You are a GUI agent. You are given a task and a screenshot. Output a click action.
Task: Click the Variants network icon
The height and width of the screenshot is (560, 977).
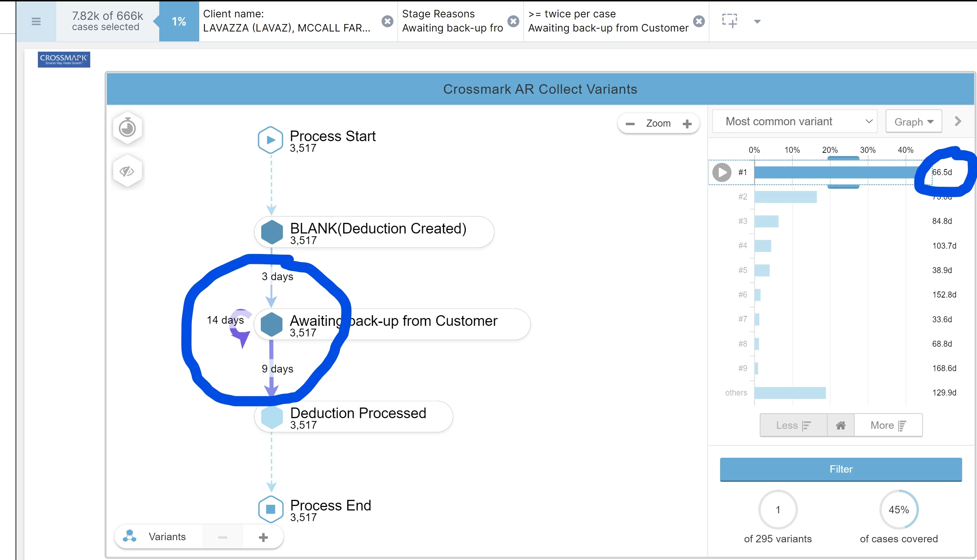130,536
